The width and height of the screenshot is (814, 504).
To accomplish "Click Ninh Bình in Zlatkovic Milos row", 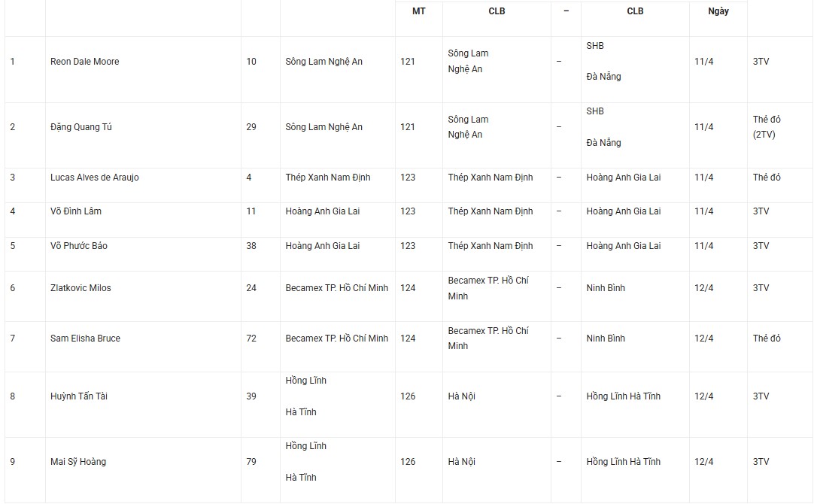I will [606, 288].
